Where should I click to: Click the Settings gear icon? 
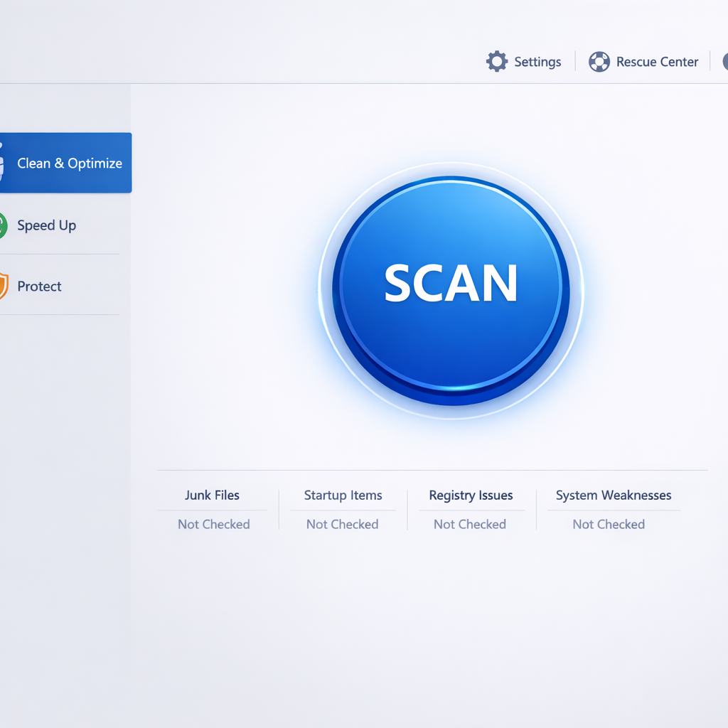497,61
